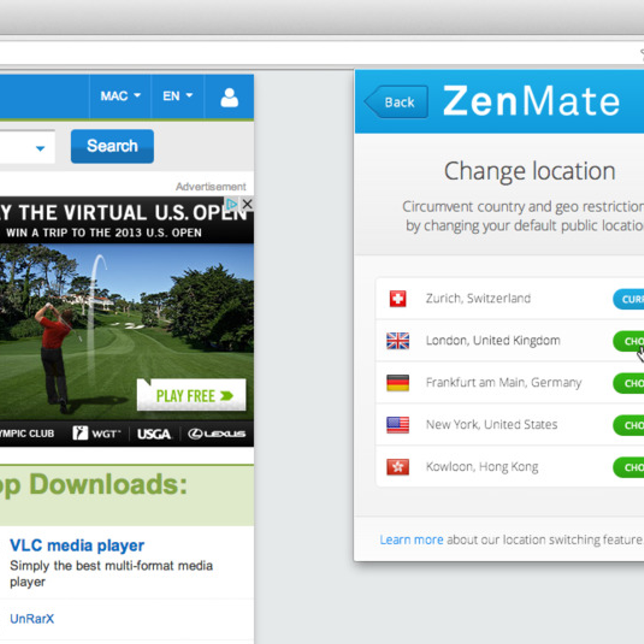Open the UnRarX download link

pos(32,619)
